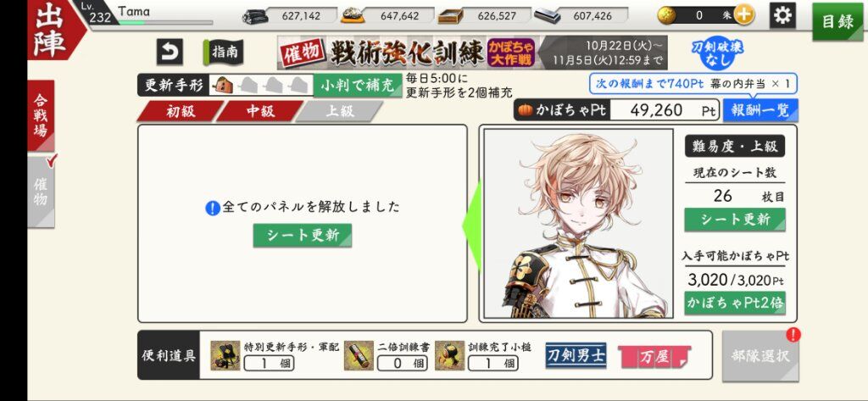Switch to the 中級 difficulty tab
This screenshot has width=868, height=401.
260,111
